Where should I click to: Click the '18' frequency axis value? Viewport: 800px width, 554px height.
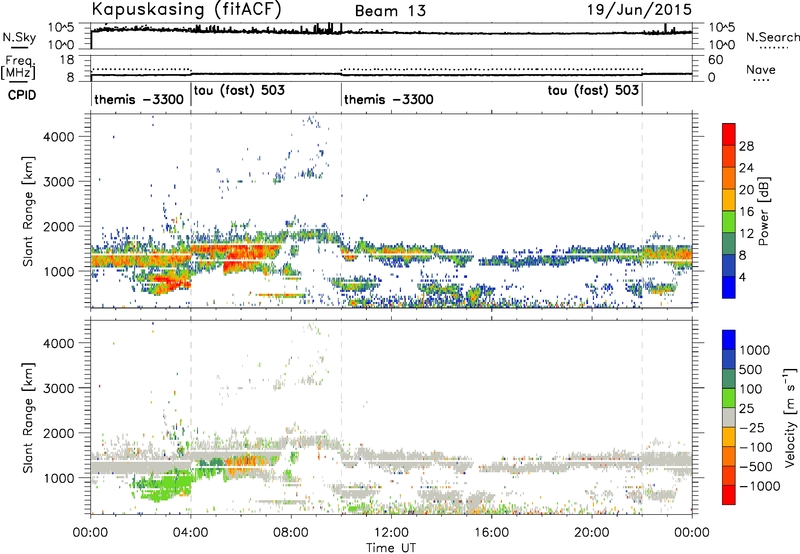click(67, 60)
